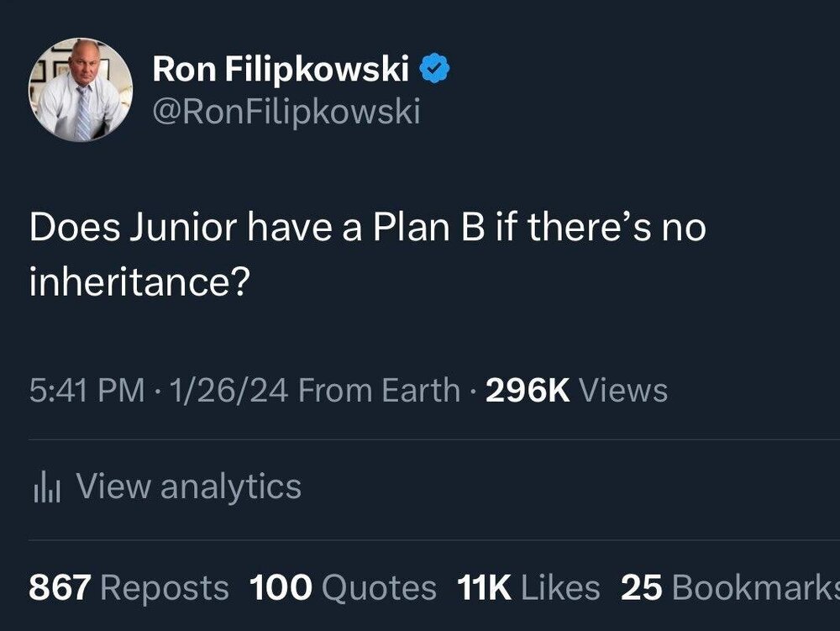View the 11K Likes list
840x631 pixels.
pos(528,587)
